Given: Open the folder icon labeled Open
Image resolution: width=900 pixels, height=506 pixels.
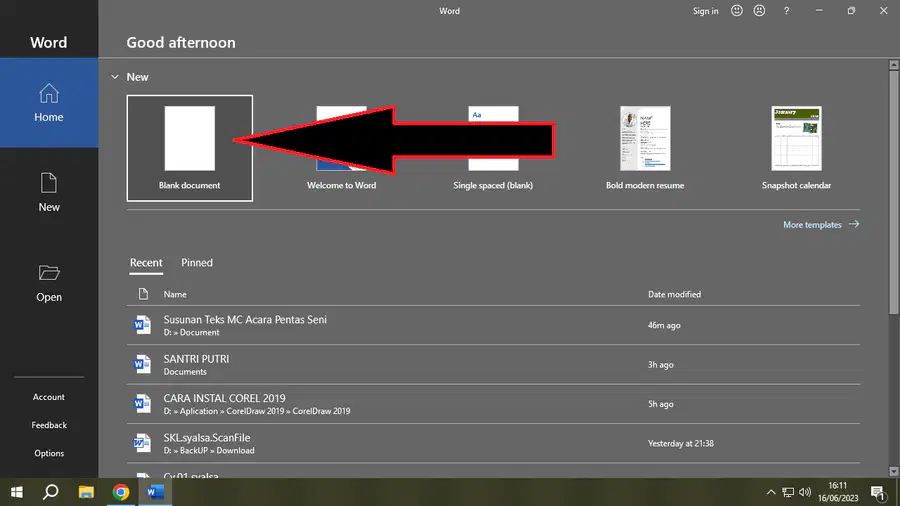Looking at the screenshot, I should point(49,273).
